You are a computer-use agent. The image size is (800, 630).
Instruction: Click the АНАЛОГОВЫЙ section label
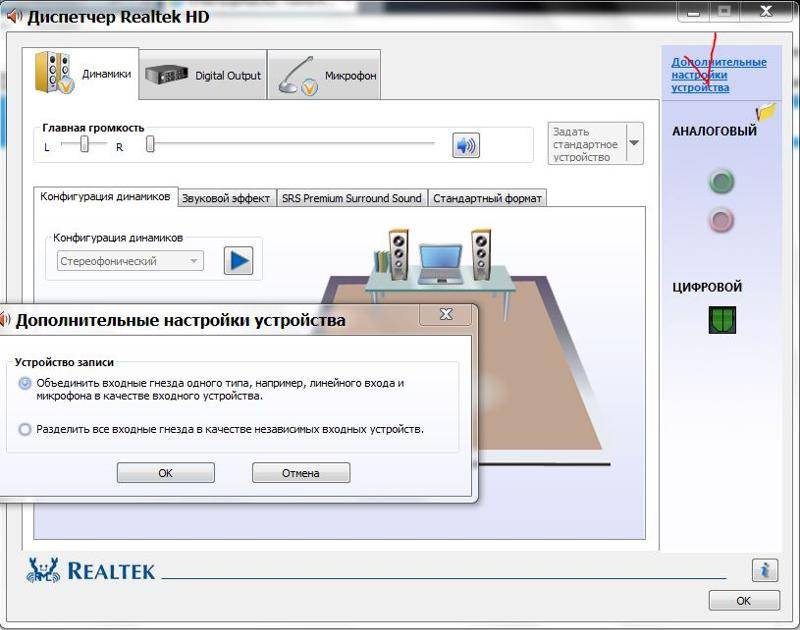click(x=714, y=131)
